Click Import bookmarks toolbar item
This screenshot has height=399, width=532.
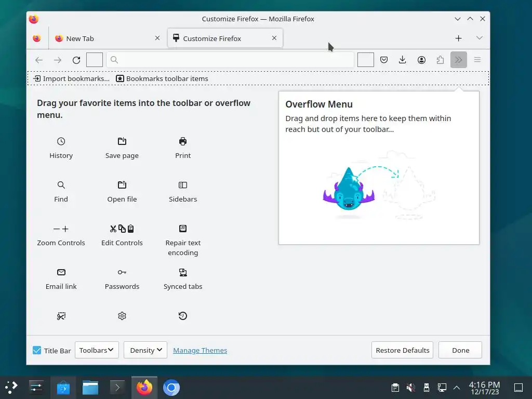71,79
